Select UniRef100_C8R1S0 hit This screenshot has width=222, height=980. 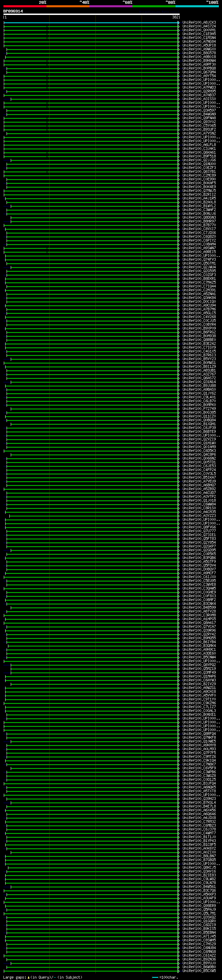click(199, 508)
